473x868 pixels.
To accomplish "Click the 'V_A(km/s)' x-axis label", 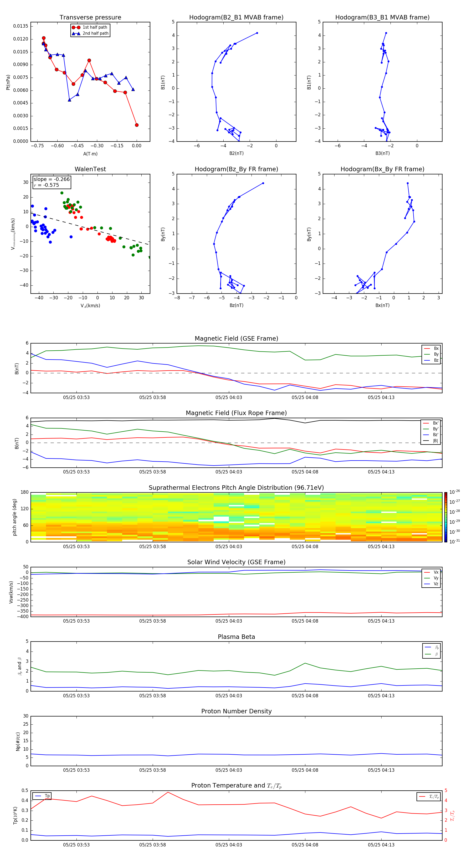I will coord(90,306).
